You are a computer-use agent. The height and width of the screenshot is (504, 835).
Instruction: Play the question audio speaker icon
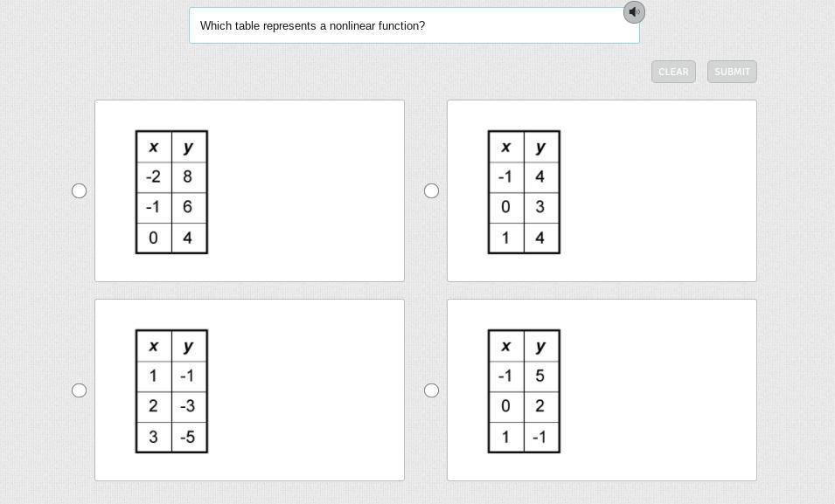tap(634, 11)
